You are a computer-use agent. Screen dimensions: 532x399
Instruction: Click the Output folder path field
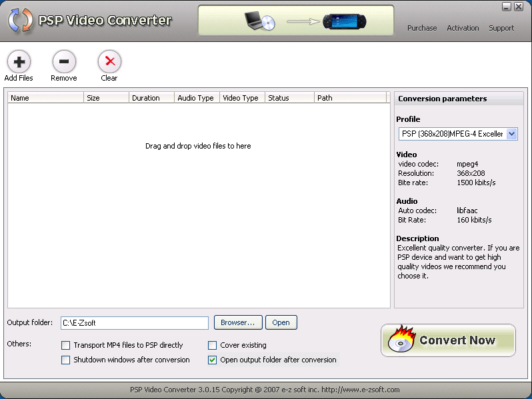pyautogui.click(x=135, y=322)
